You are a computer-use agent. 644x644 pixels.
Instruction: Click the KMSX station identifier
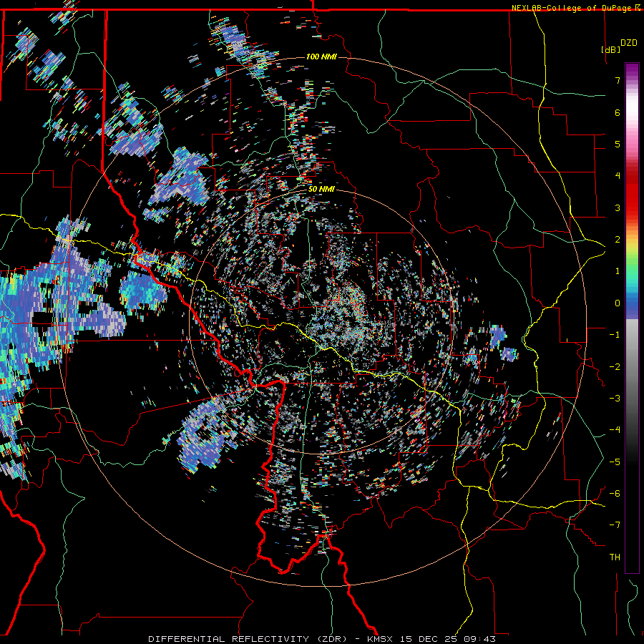coord(381,639)
